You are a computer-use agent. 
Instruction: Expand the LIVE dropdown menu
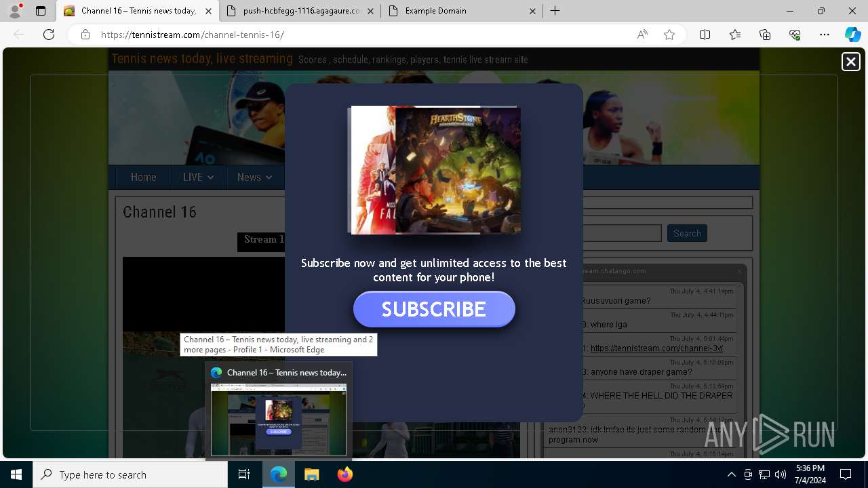coord(198,177)
